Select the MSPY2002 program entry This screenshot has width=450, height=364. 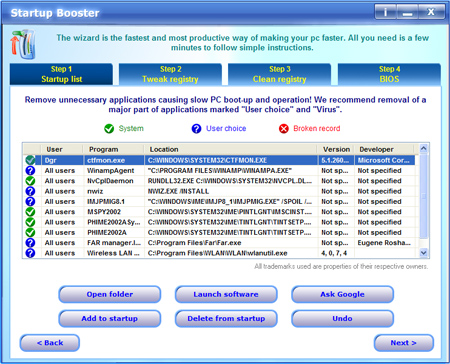point(114,212)
